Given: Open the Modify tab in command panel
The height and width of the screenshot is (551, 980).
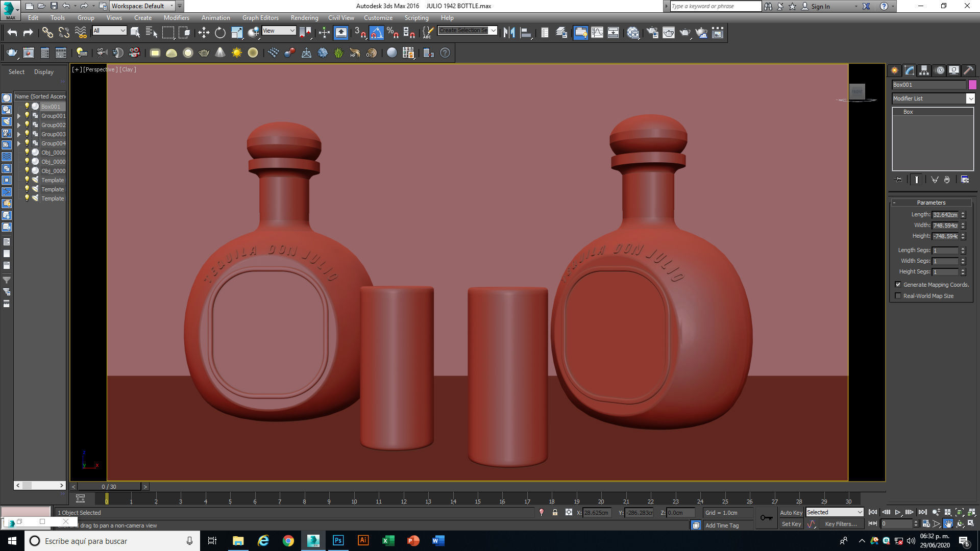Looking at the screenshot, I should (910, 70).
